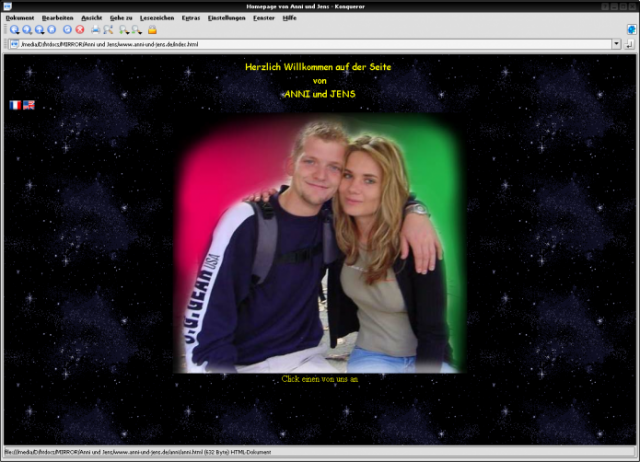Shrink text with the zoom out icon
This screenshot has width=640, height=462.
pos(136,30)
